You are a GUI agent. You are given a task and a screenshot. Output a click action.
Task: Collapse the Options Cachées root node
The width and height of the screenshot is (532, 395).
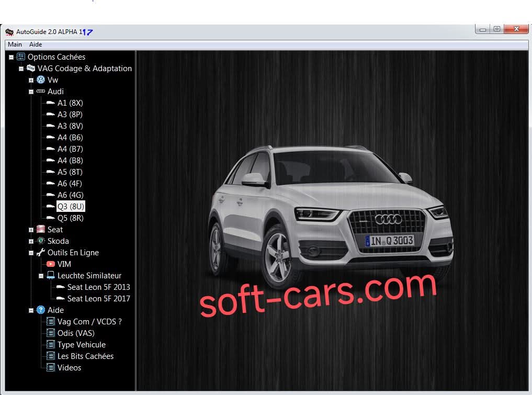[11, 58]
